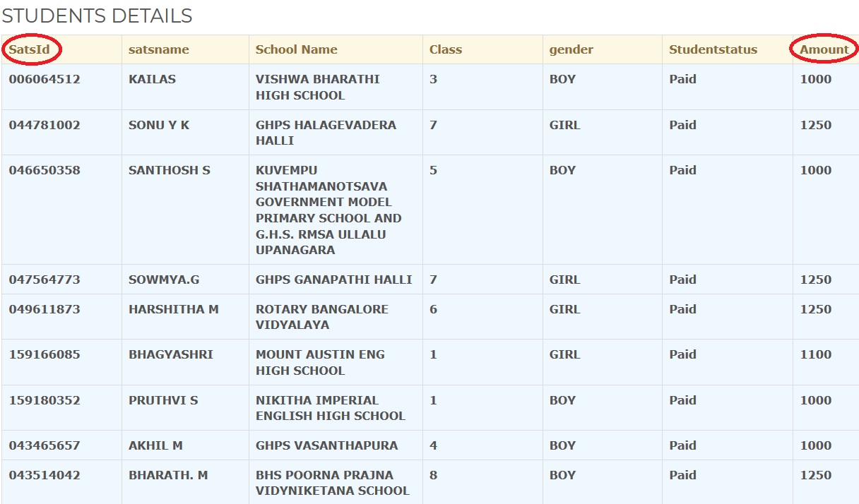Click Paid status in SOWMYA.G row
Screen dimensions: 859x504
point(682,280)
